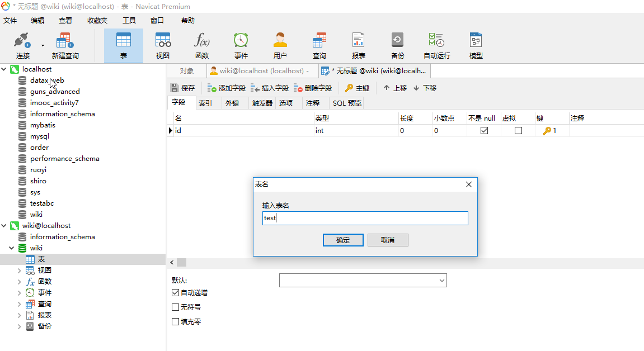Screen dimensions: 644x351
Task: Collapse the wiki@localhost connection node
Action: click(x=4, y=226)
